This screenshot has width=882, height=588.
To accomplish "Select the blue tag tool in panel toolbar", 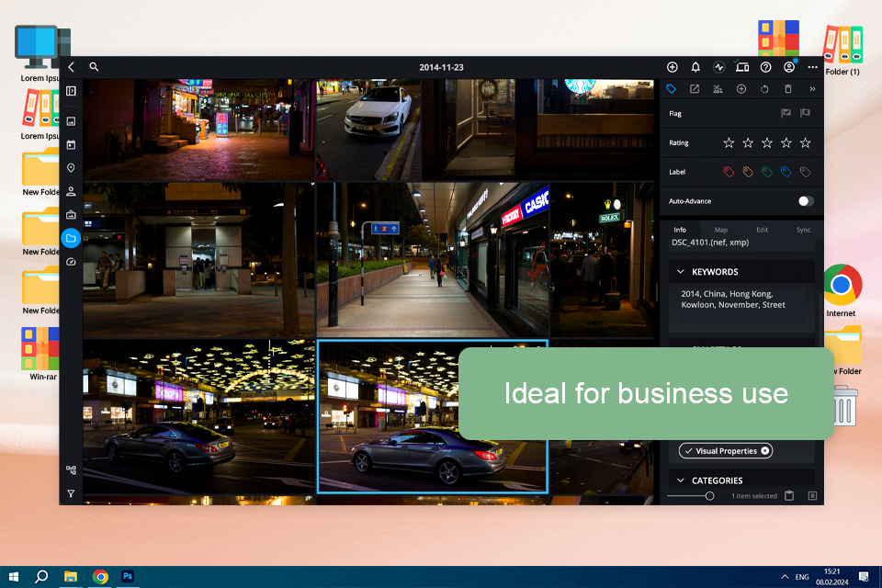I will click(671, 89).
